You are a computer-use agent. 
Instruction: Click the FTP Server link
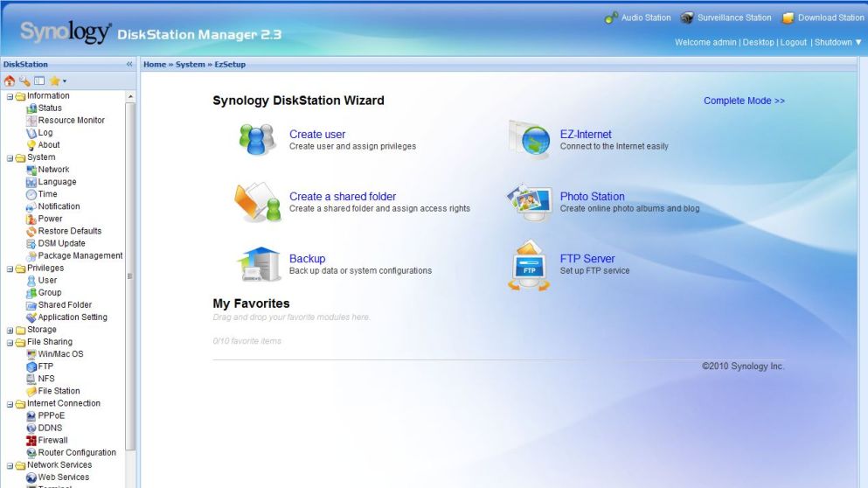(587, 259)
